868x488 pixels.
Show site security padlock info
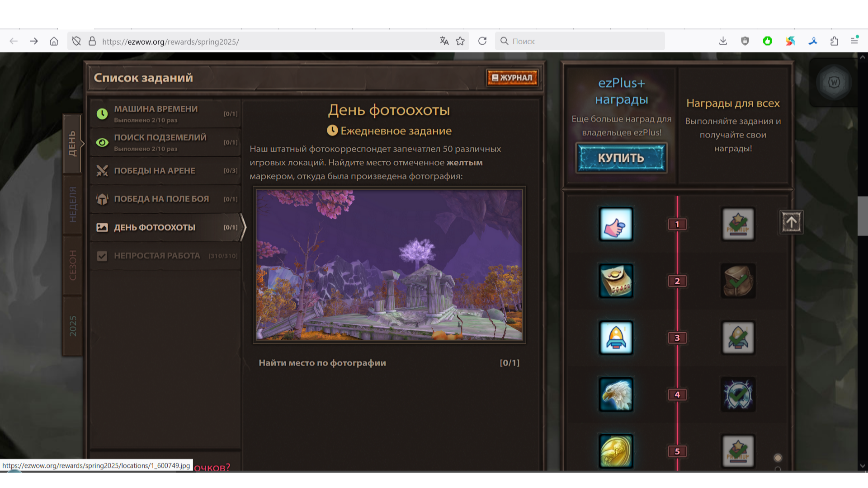pyautogui.click(x=92, y=41)
